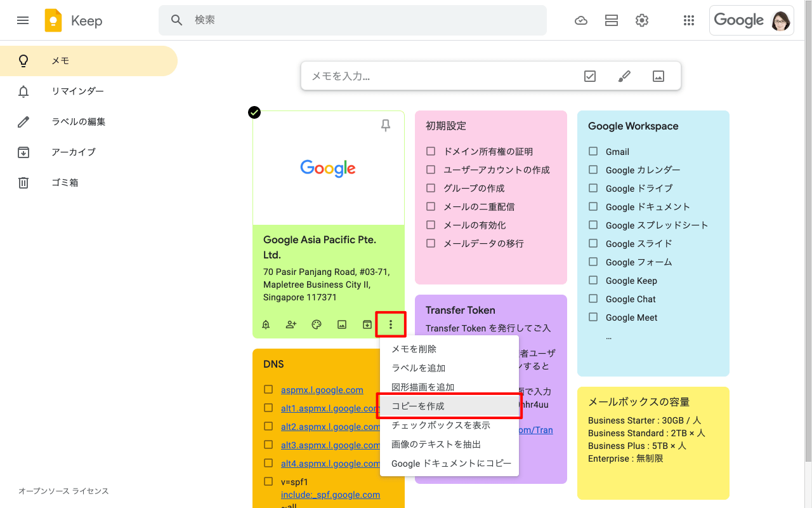
Task: Check Google ドキュメント checkbox
Action: pyautogui.click(x=593, y=206)
